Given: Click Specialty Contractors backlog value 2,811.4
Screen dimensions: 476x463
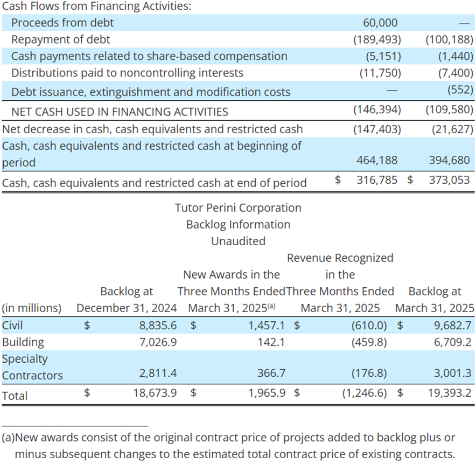Looking at the screenshot, I should (x=158, y=373).
